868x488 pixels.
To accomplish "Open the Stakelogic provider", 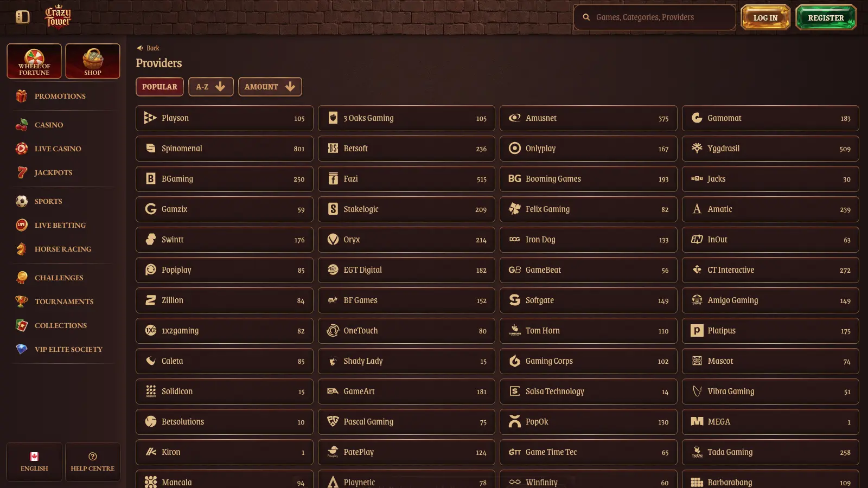I will click(406, 209).
